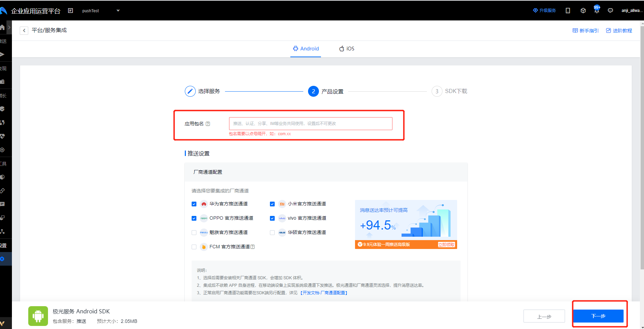644x329 pixels.
Task: Click the mobile device icon in top bar
Action: (x=568, y=11)
